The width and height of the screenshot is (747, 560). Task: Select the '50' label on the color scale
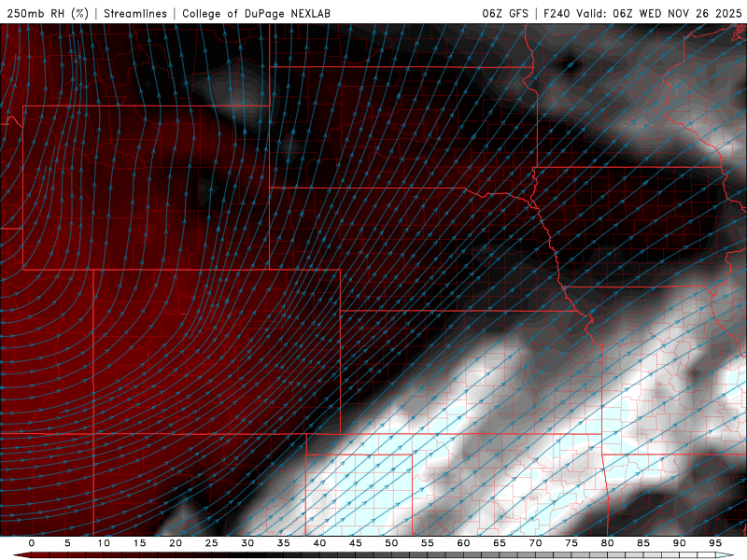391,543
